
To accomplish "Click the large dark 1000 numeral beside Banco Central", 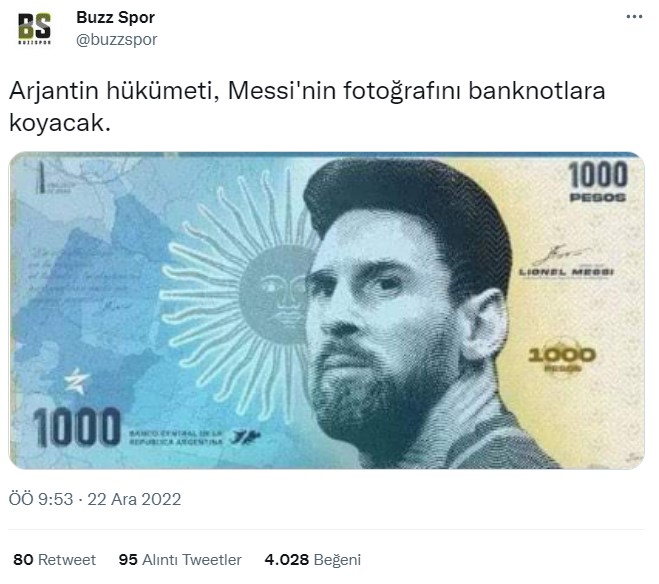I will [x=77, y=426].
